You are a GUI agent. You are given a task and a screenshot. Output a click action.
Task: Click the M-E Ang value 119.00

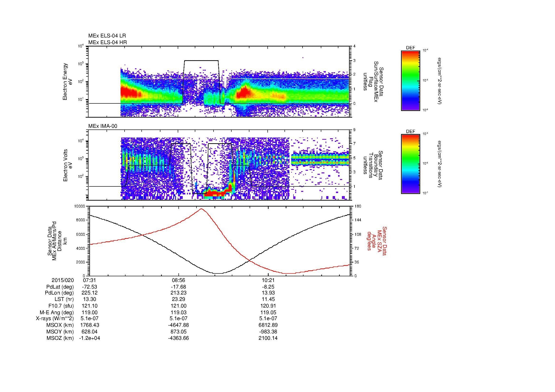[x=89, y=312]
